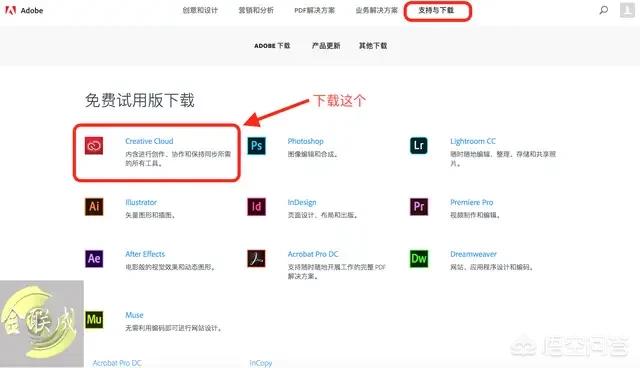
Task: Click the Lightroom CC description text
Action: (503, 159)
